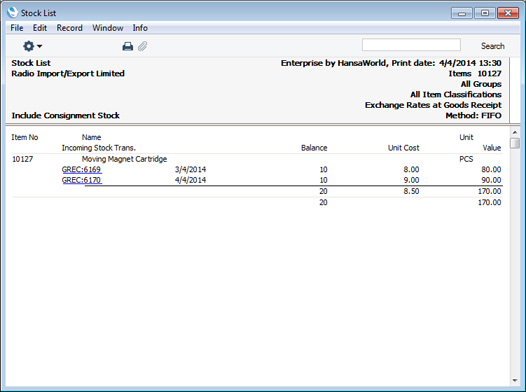The height and width of the screenshot is (392, 526).
Task: Click the 3/4/2014 date cell
Action: tap(190, 170)
